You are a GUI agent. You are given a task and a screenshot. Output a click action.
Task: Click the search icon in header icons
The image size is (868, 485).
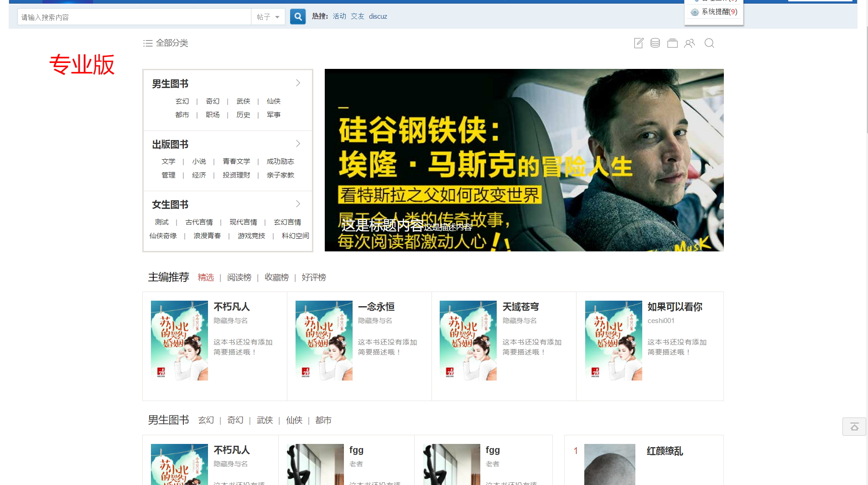click(x=709, y=43)
